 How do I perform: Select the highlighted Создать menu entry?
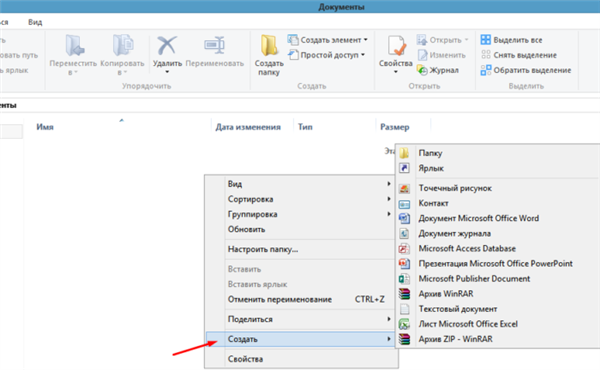[x=300, y=339]
